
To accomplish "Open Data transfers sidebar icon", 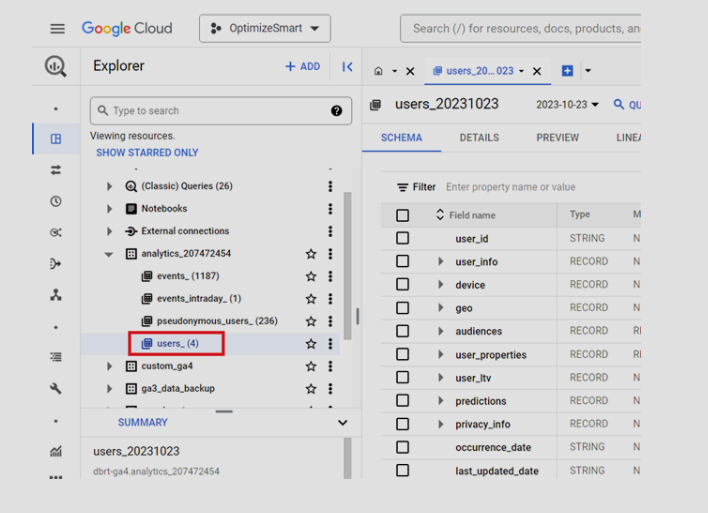I will (56, 170).
